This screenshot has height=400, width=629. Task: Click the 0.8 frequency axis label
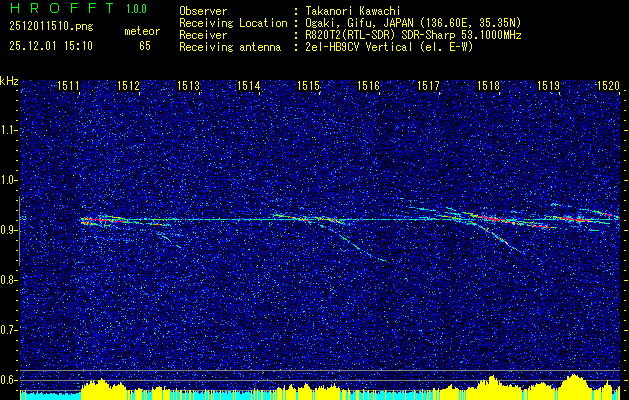[9, 280]
